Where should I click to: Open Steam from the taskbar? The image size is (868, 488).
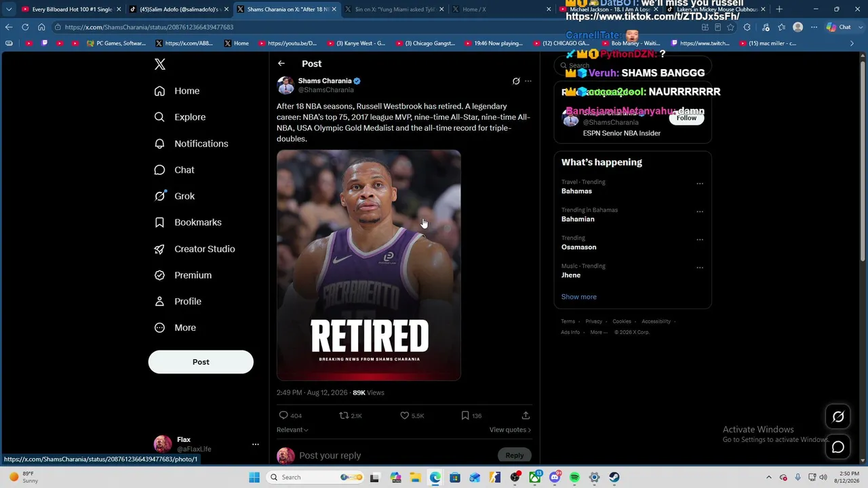[614, 477]
